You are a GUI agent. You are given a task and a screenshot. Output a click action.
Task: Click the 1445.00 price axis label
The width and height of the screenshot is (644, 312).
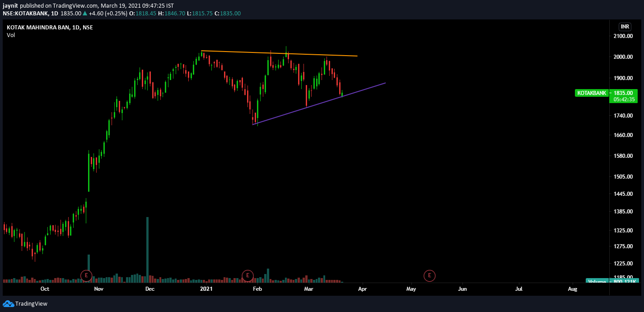(x=623, y=194)
